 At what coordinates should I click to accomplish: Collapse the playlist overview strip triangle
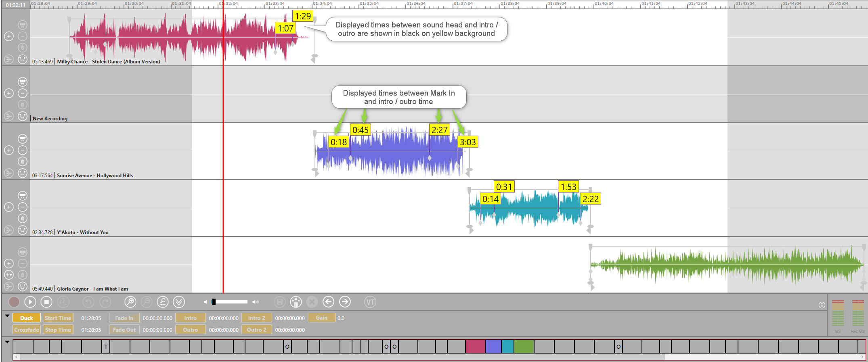click(7, 342)
